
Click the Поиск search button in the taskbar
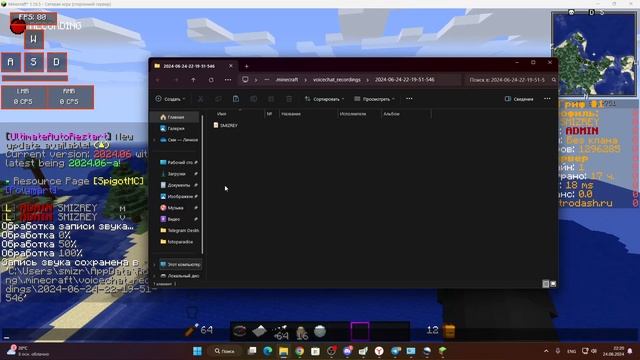(x=225, y=351)
